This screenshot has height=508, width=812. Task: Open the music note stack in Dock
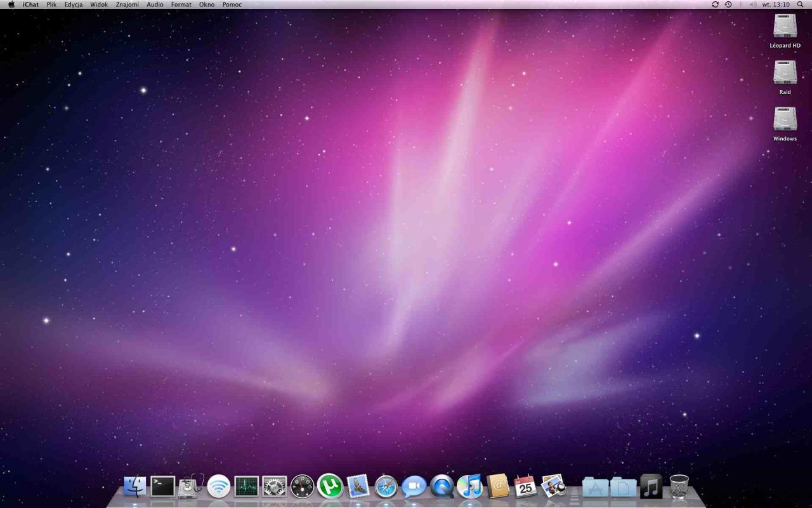pos(651,486)
